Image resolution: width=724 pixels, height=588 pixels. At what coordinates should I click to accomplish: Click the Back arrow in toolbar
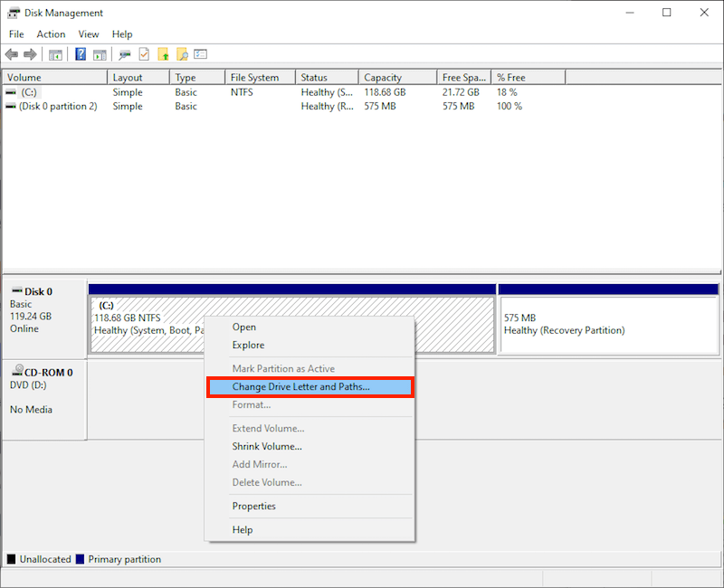pyautogui.click(x=12, y=55)
